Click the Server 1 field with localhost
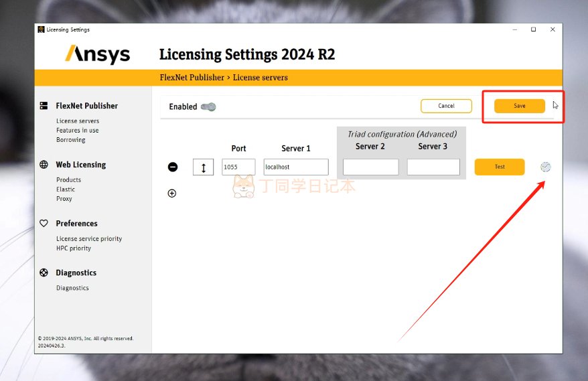The height and width of the screenshot is (381, 588). click(x=296, y=167)
